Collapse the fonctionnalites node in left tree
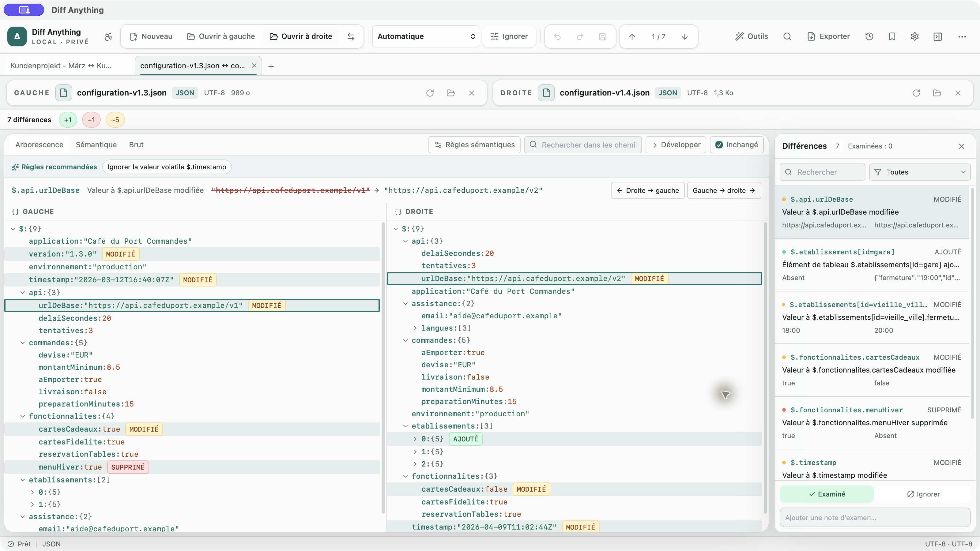 pyautogui.click(x=23, y=416)
